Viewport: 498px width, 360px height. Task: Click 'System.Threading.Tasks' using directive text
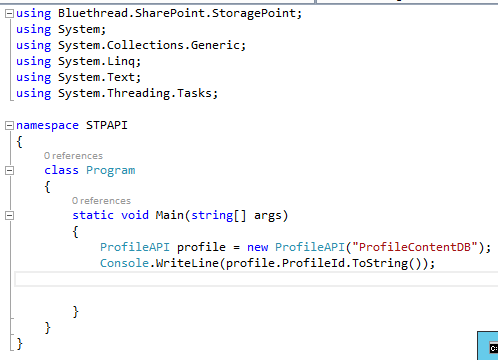coord(135,93)
